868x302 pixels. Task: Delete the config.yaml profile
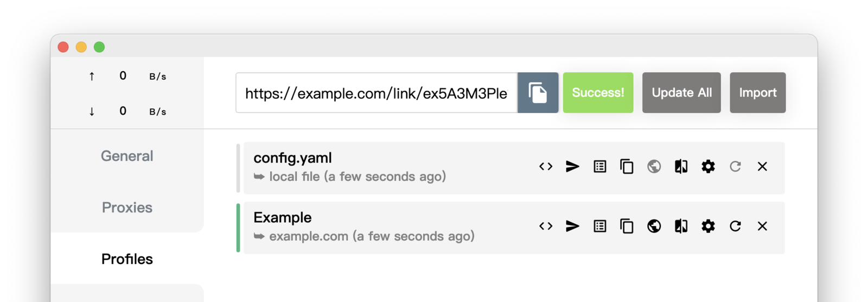[762, 166]
